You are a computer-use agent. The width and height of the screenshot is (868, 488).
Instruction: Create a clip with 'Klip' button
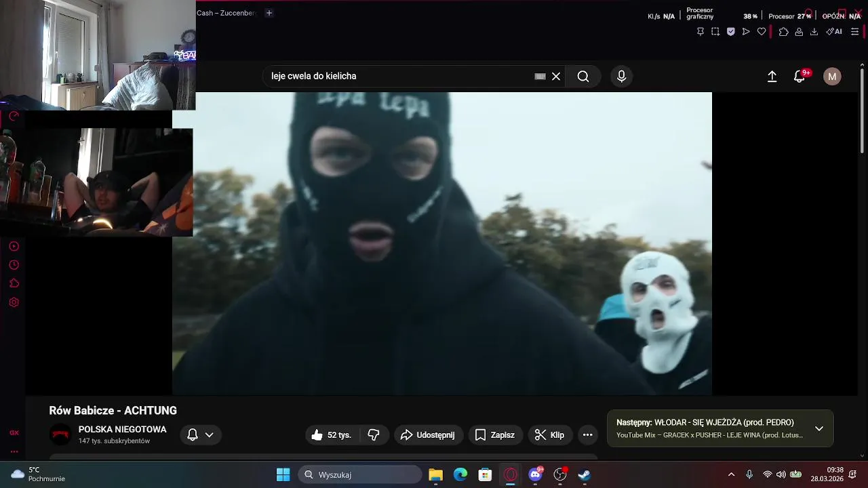550,435
